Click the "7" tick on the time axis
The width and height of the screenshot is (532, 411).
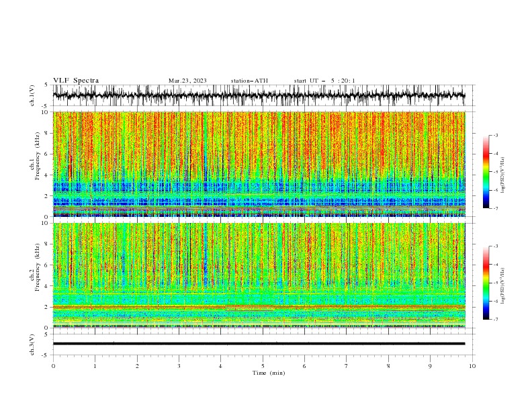(x=347, y=366)
